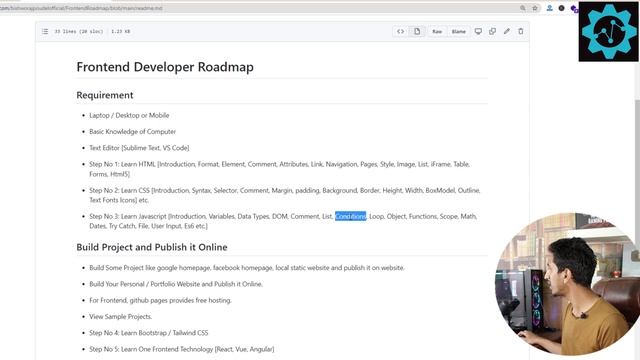Viewport: 640px width, 360px height.
Task: Click 'Build Some Project like google homepage' bullet
Action: (x=247, y=268)
